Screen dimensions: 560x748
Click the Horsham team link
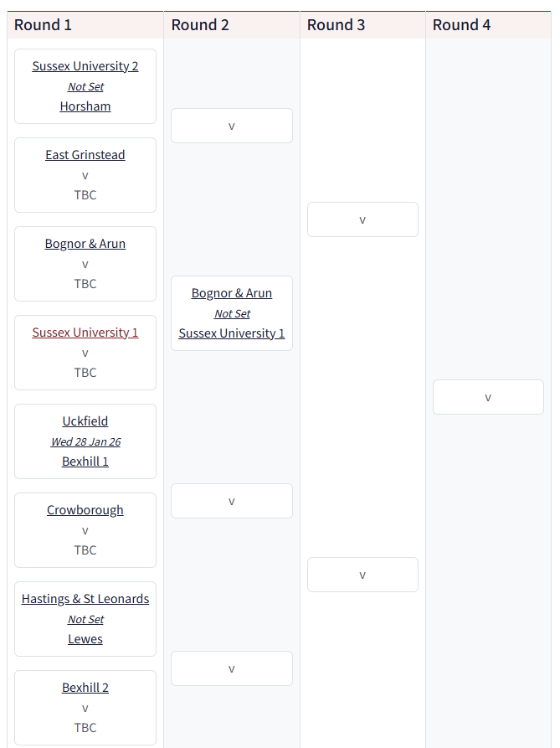pyautogui.click(x=85, y=106)
